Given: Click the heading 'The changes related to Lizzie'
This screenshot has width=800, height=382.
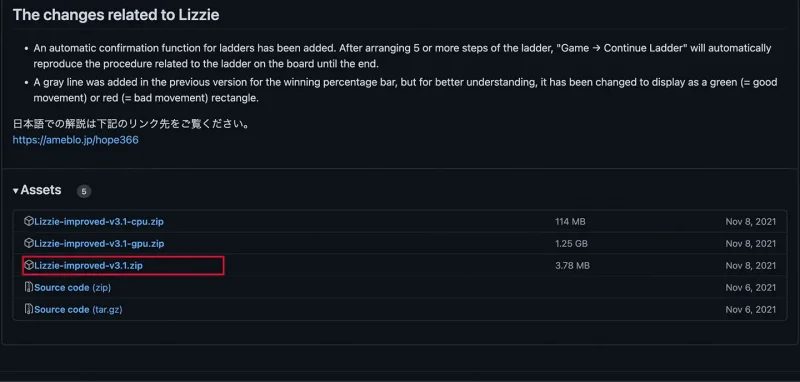Looking at the screenshot, I should [x=116, y=15].
